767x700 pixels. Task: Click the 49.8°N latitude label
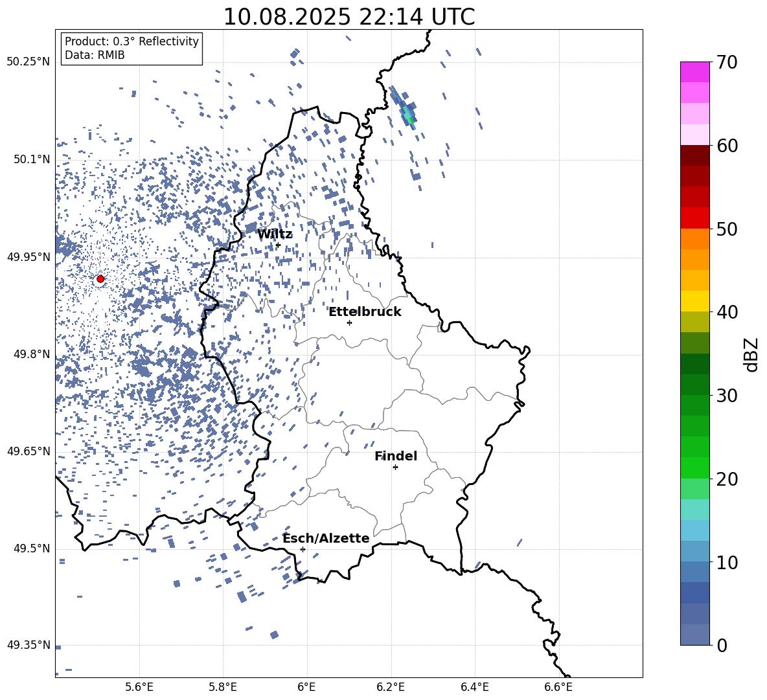point(32,354)
